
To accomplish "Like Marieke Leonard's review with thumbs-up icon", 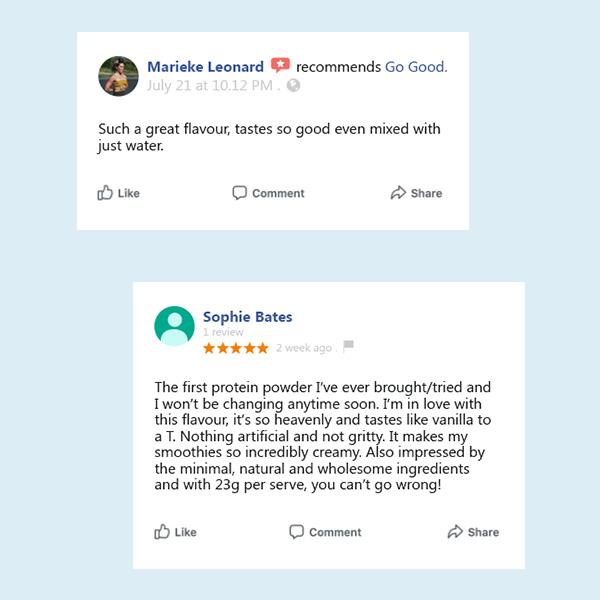I will (x=105, y=193).
